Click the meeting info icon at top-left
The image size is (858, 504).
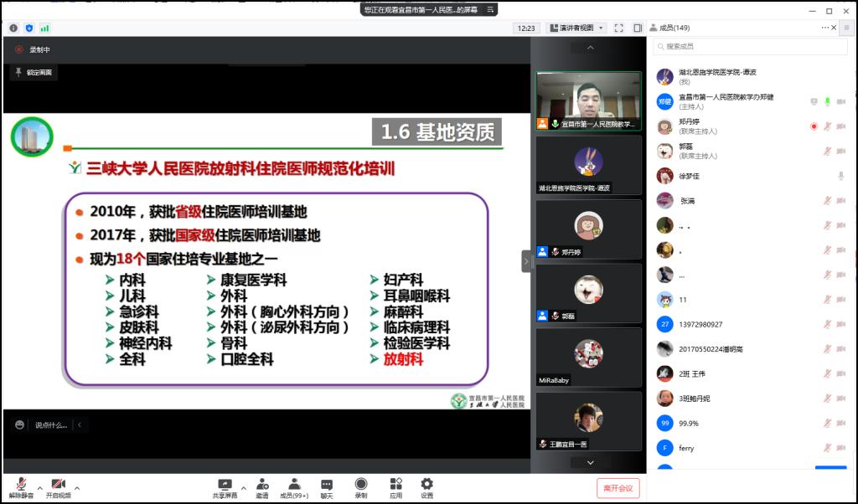click(13, 28)
